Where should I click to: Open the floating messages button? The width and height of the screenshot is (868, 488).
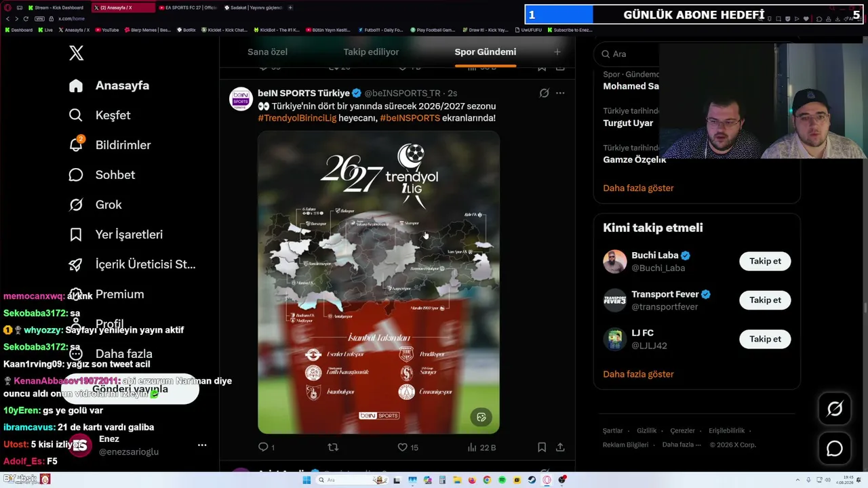point(835,449)
